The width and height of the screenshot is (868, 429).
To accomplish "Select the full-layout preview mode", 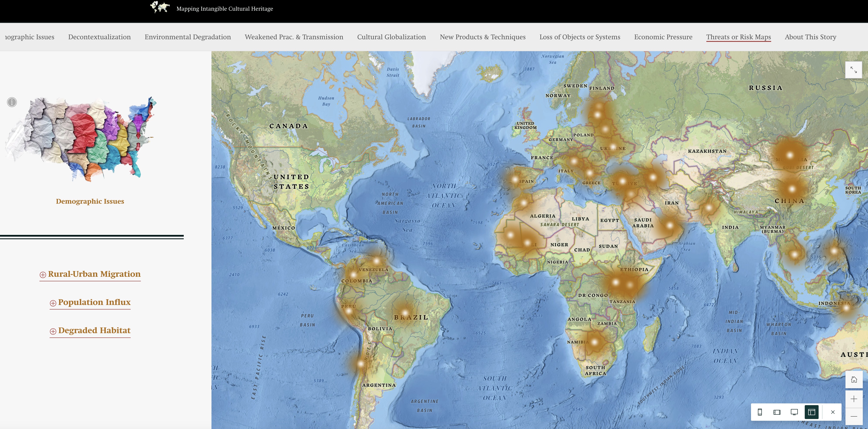I will pyautogui.click(x=811, y=412).
